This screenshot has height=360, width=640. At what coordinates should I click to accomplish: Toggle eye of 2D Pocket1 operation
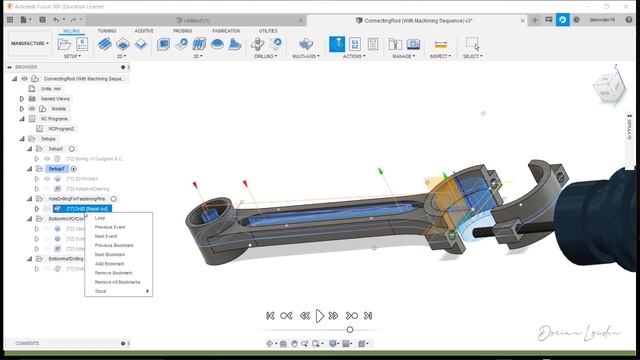tap(47, 179)
